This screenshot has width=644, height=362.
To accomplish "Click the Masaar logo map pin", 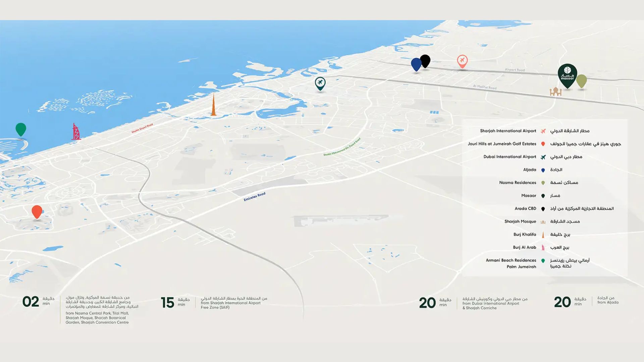I will [x=567, y=75].
